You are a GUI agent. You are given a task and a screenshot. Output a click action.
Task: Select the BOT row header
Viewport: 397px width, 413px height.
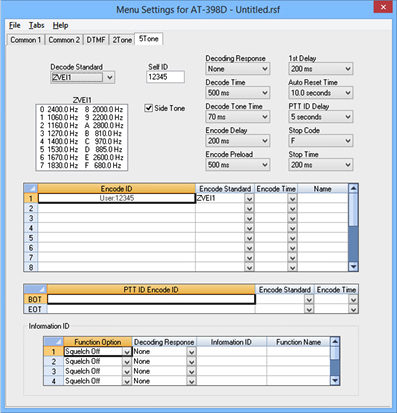pos(35,299)
